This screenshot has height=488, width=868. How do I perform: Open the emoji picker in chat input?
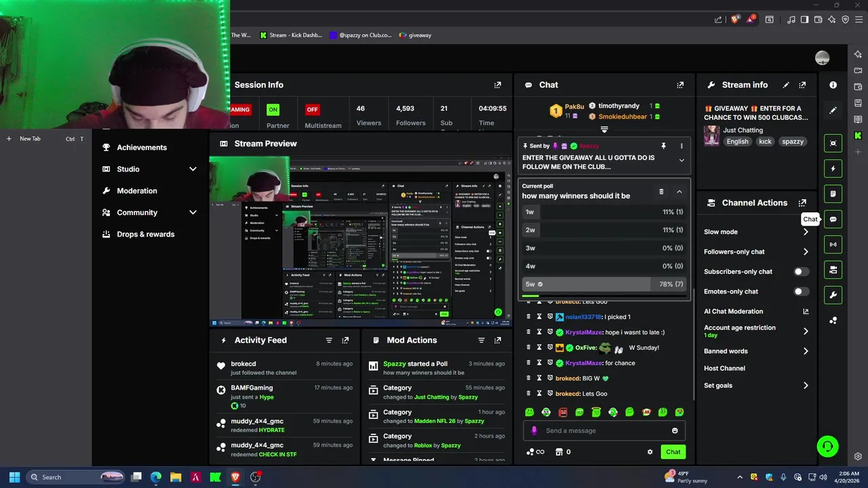tap(675, 430)
